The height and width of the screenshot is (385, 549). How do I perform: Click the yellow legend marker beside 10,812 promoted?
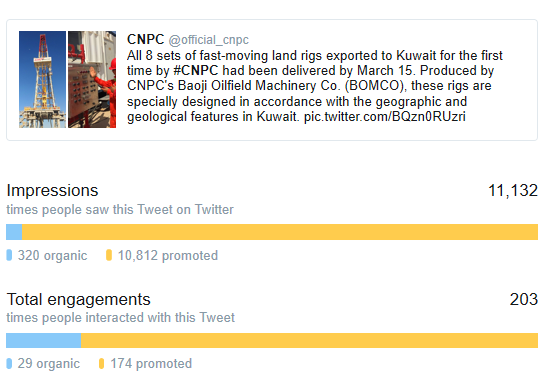tap(109, 255)
